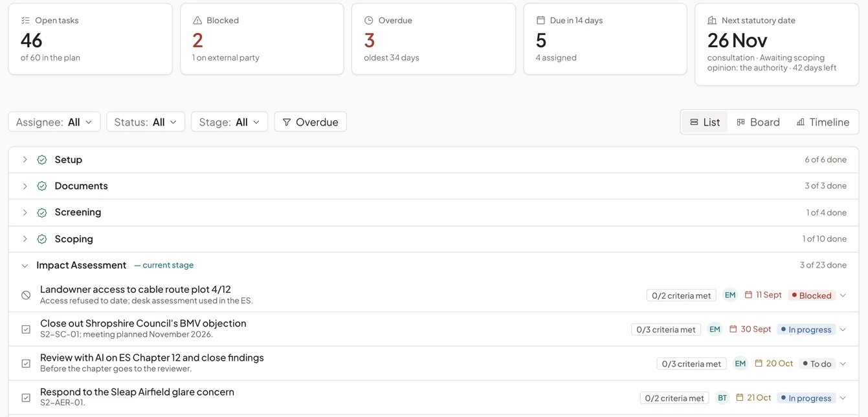Click 0/3 criteria met on ES Chapter 12 row
This screenshot has width=868, height=417.
pyautogui.click(x=691, y=364)
